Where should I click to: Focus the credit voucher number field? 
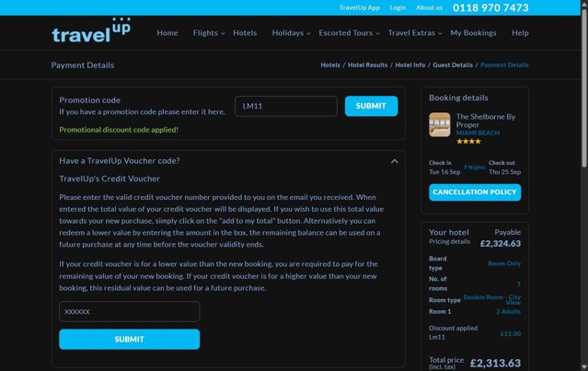pyautogui.click(x=130, y=312)
